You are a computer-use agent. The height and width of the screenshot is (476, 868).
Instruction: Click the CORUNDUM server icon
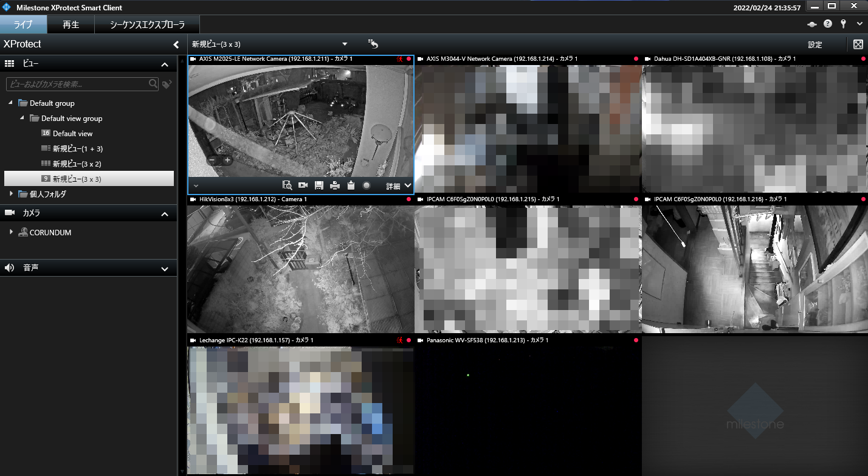click(23, 232)
